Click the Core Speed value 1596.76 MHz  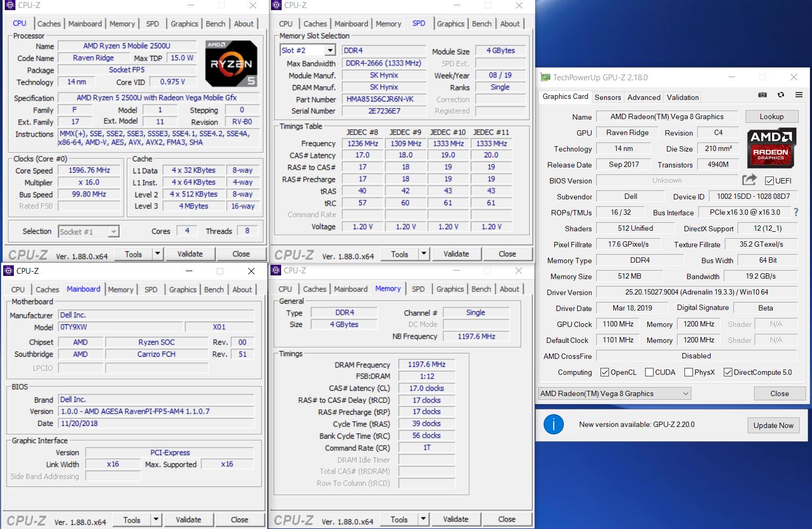[x=89, y=170]
